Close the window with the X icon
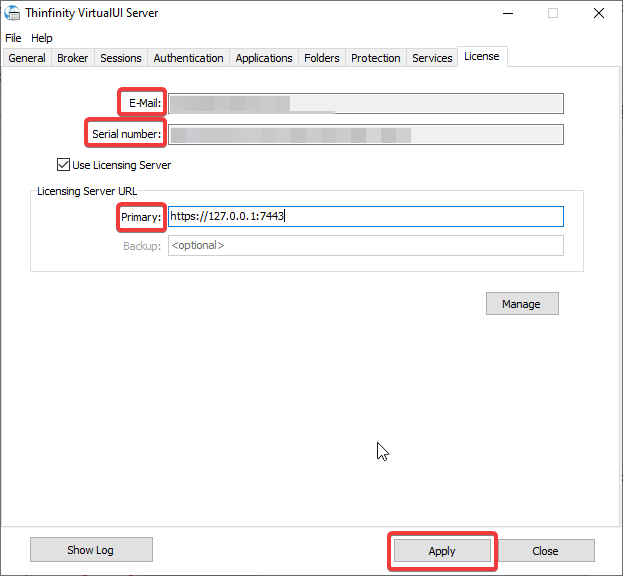This screenshot has width=623, height=576. [599, 14]
